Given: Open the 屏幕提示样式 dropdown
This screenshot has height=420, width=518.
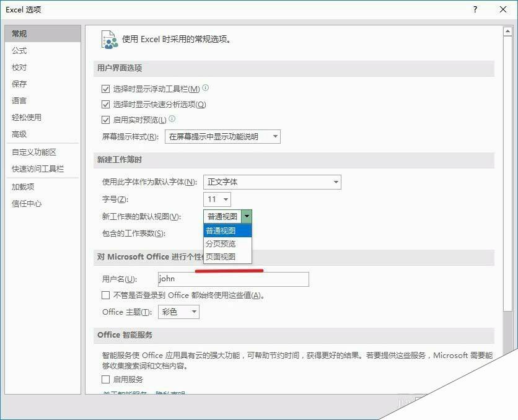Looking at the screenshot, I should (222, 137).
